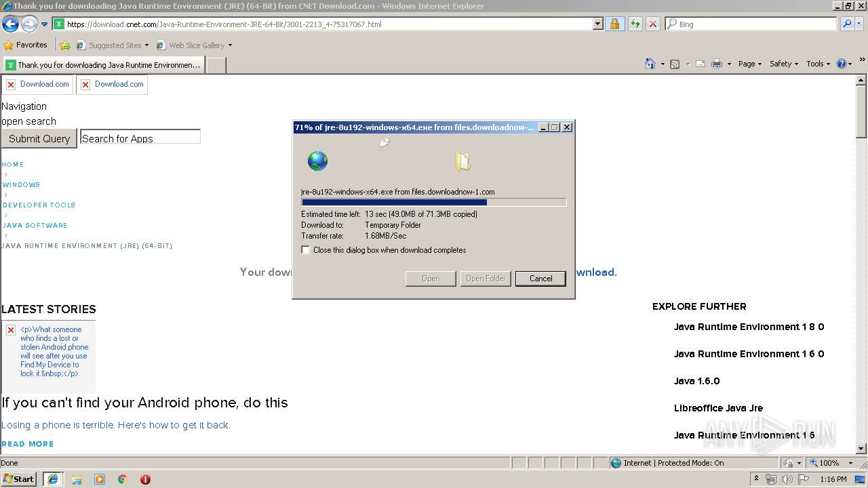Print the page using the printer icon
This screenshot has width=868, height=488.
pyautogui.click(x=717, y=64)
